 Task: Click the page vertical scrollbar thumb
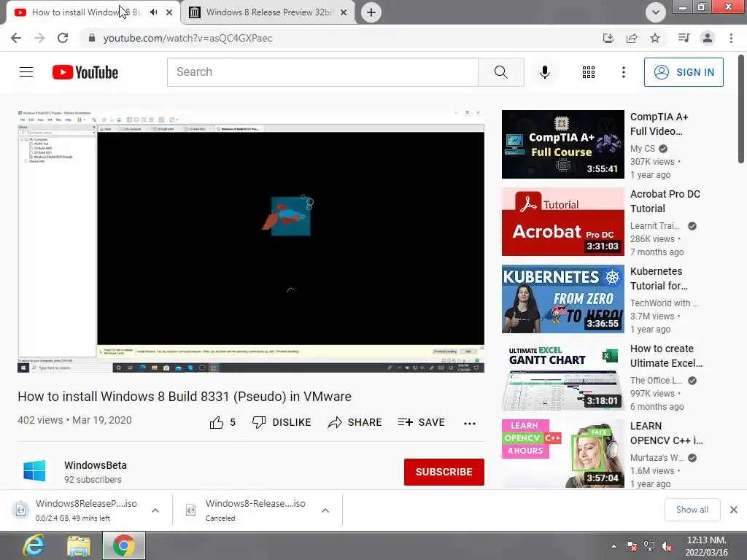click(x=741, y=109)
